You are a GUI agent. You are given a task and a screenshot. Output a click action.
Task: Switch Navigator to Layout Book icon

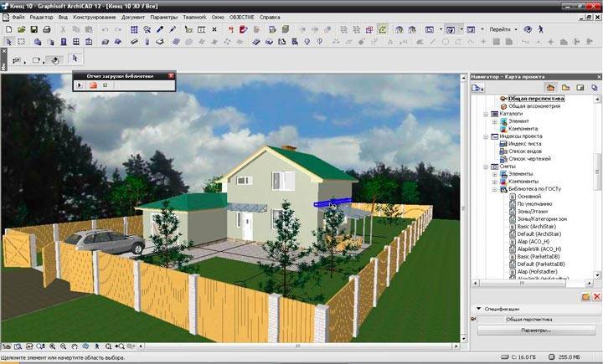[580, 88]
